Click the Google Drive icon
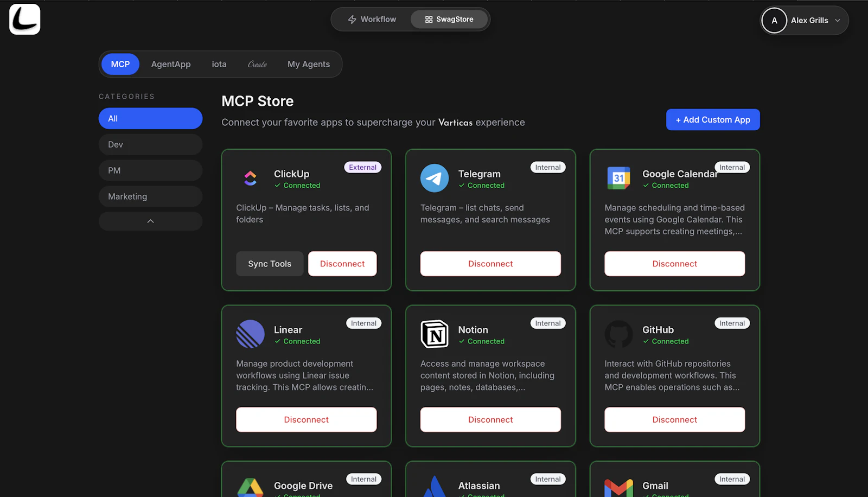Image resolution: width=868 pixels, height=497 pixels. click(x=250, y=488)
